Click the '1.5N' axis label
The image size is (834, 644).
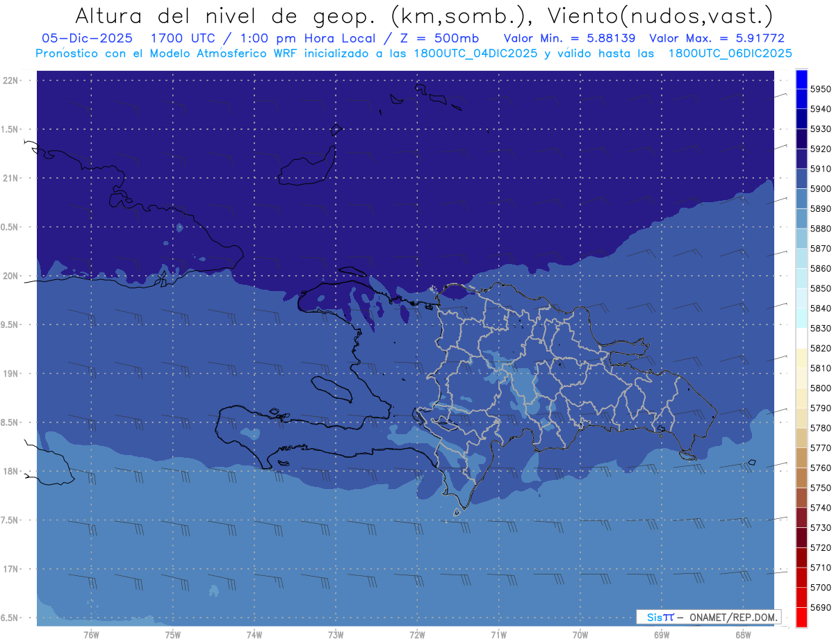click(x=10, y=129)
